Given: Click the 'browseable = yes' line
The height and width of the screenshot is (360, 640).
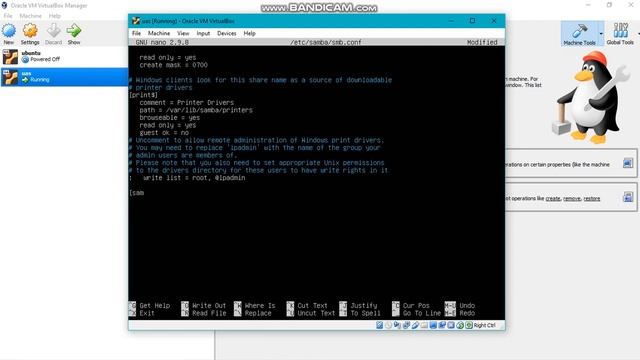Looking at the screenshot, I should click(x=169, y=118).
